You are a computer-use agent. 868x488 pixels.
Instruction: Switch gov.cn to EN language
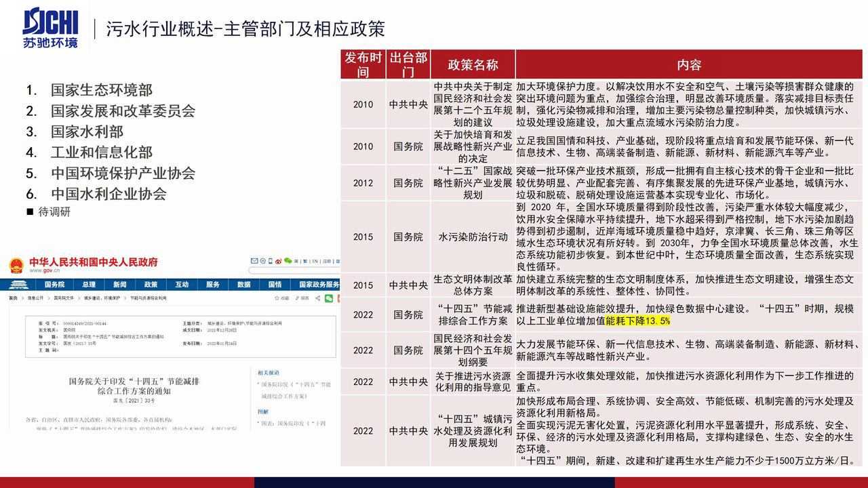click(x=315, y=261)
